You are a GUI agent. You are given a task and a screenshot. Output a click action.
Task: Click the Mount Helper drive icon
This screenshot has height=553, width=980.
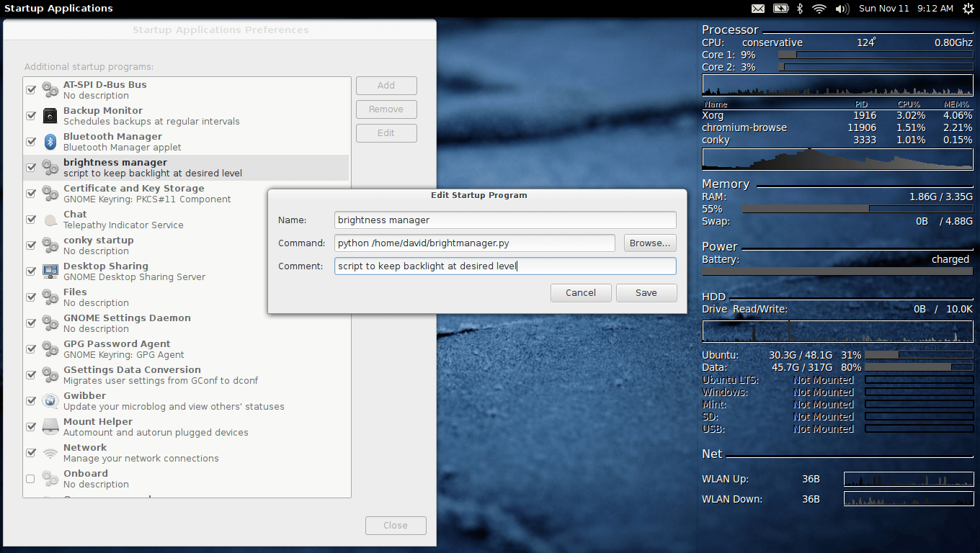(50, 427)
